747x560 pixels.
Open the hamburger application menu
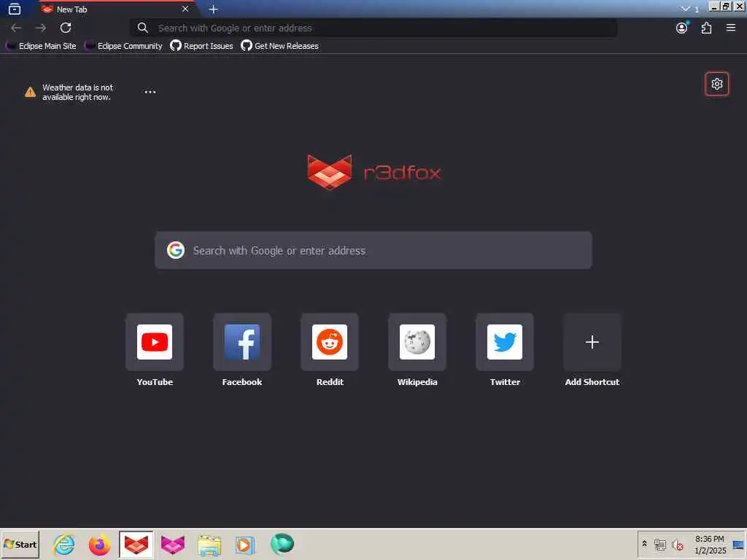[731, 28]
